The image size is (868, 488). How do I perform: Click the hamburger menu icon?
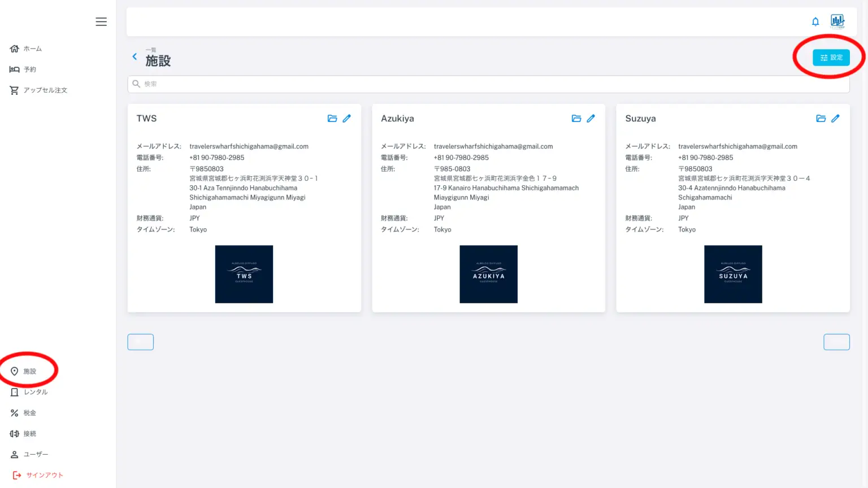tap(101, 21)
